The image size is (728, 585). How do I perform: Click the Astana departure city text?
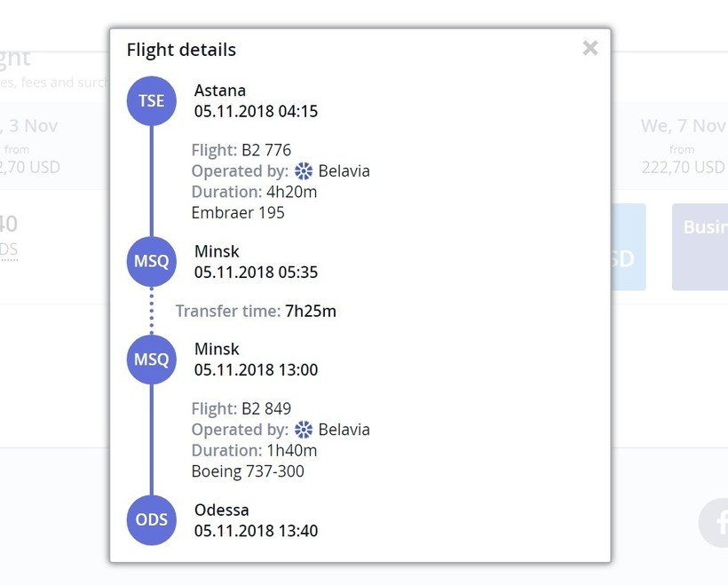(220, 91)
